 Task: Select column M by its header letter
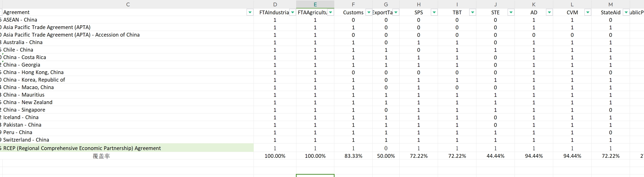coord(611,4)
